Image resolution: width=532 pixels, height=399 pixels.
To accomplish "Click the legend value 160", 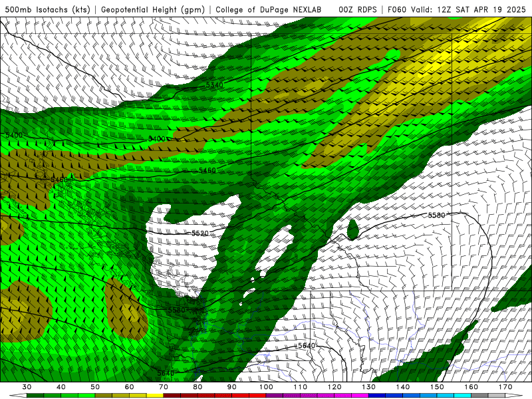I will (471, 387).
